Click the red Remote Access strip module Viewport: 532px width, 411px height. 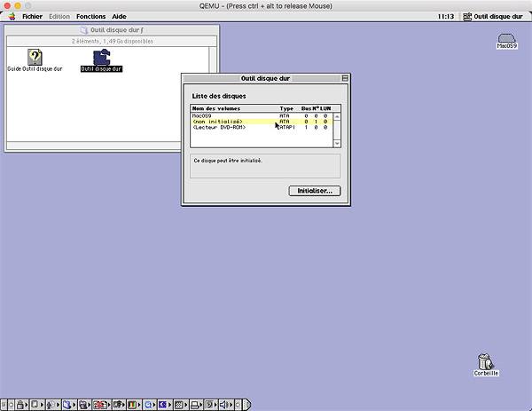pyautogui.click(x=101, y=405)
